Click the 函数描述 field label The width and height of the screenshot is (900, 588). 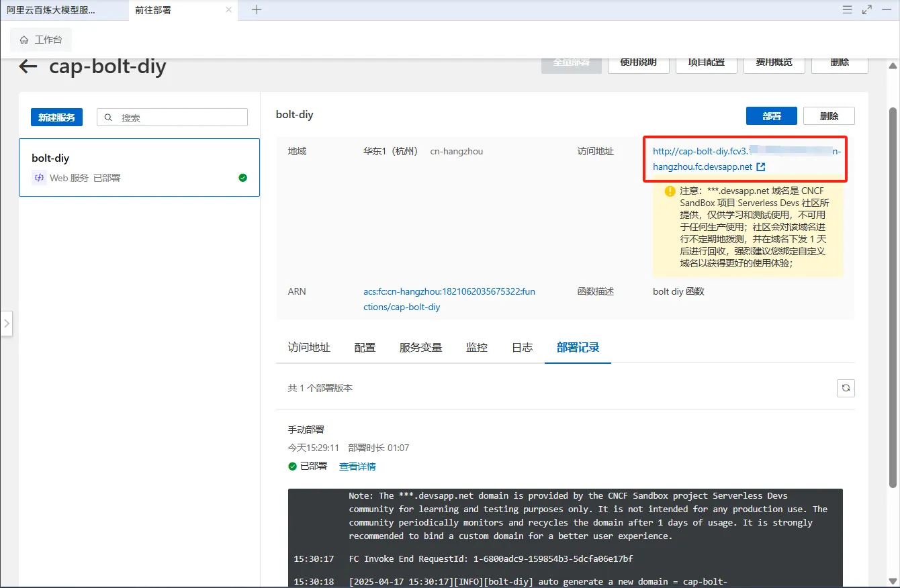pos(595,292)
